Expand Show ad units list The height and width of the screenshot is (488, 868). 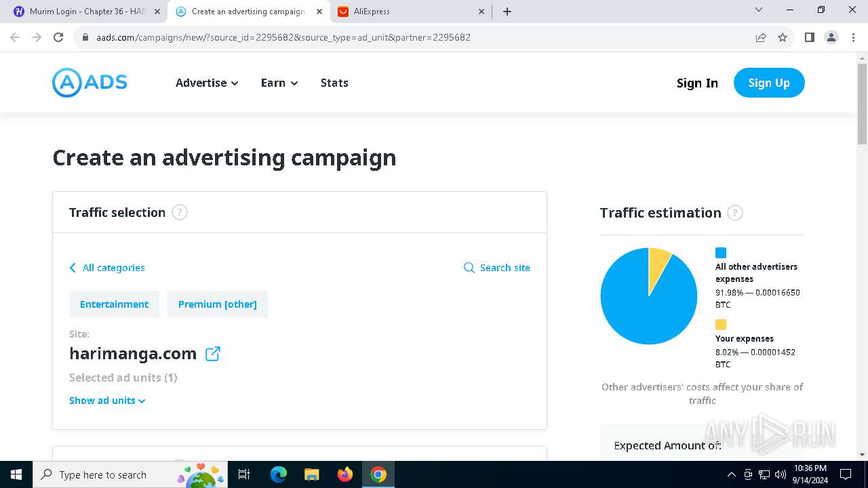pyautogui.click(x=107, y=401)
